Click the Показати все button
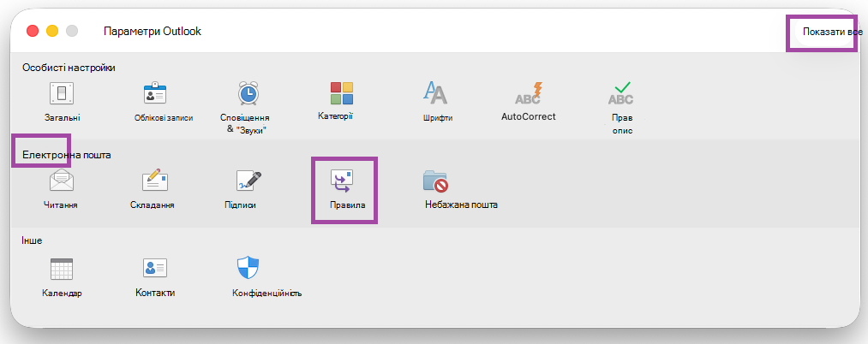This screenshot has width=868, height=344. [832, 32]
